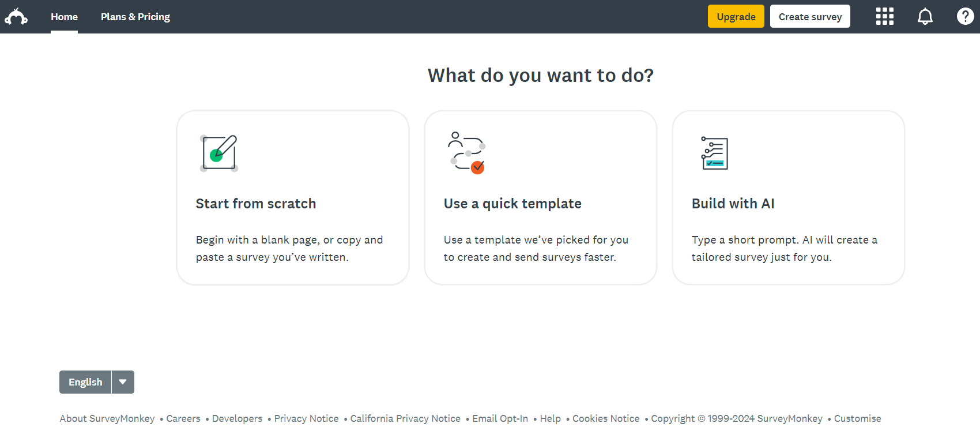
Task: Open the Cookies Notice link
Action: pyautogui.click(x=606, y=418)
